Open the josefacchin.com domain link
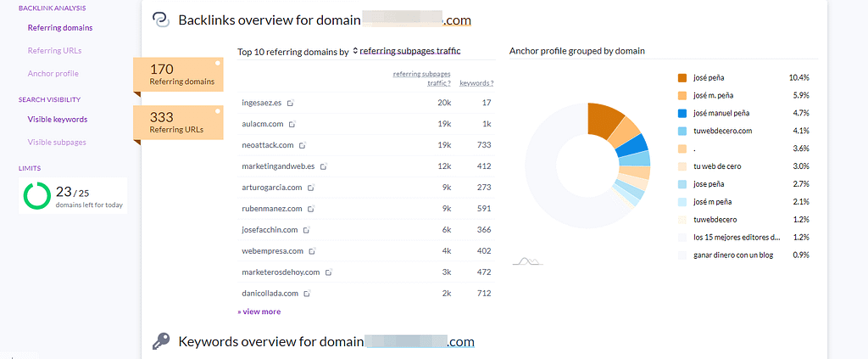This screenshot has width=868, height=359. coord(270,230)
